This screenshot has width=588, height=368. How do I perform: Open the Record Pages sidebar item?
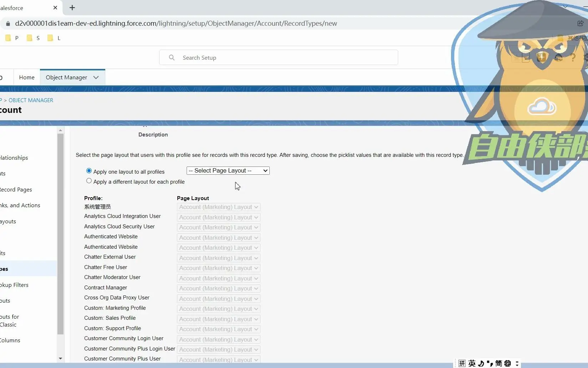click(16, 190)
